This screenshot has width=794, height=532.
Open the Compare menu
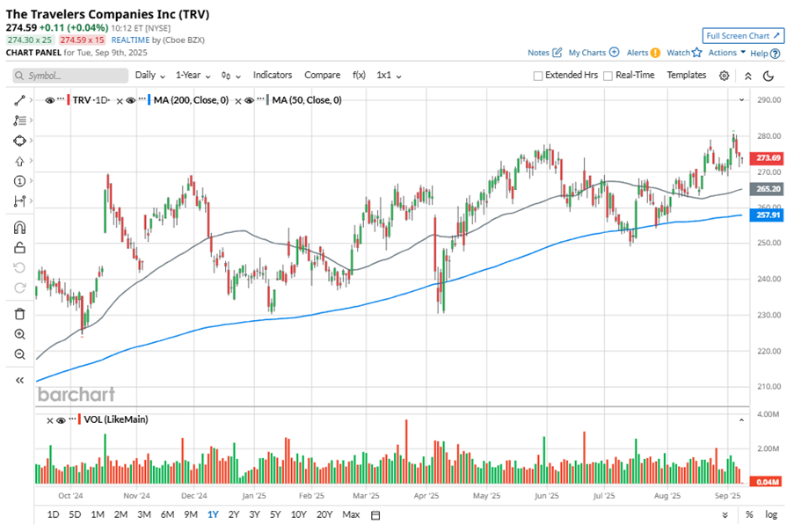322,75
